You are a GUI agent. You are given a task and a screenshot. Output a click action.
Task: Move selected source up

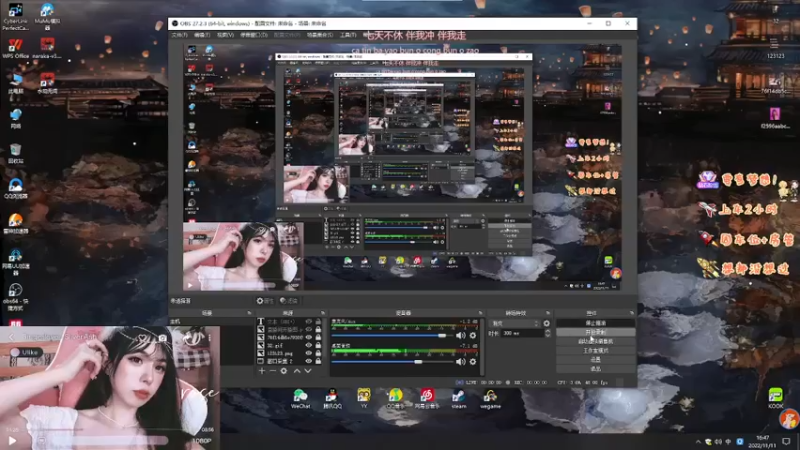coord(297,371)
